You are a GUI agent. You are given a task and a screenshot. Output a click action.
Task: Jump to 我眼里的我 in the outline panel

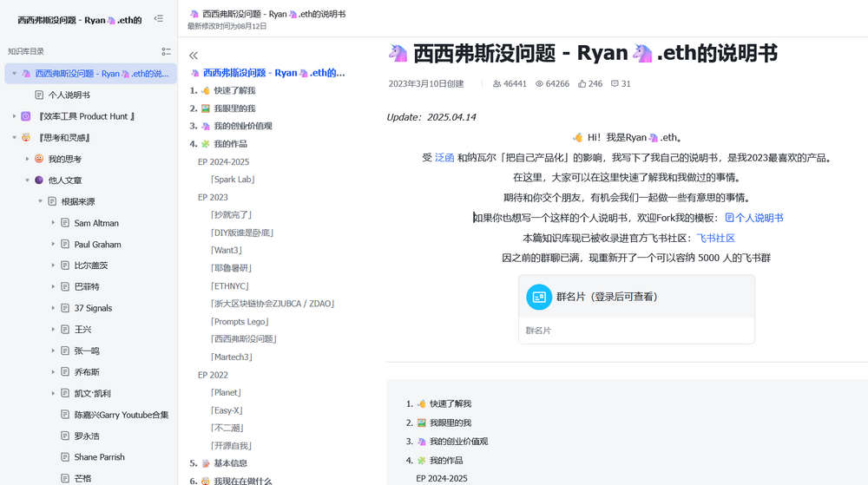point(234,108)
